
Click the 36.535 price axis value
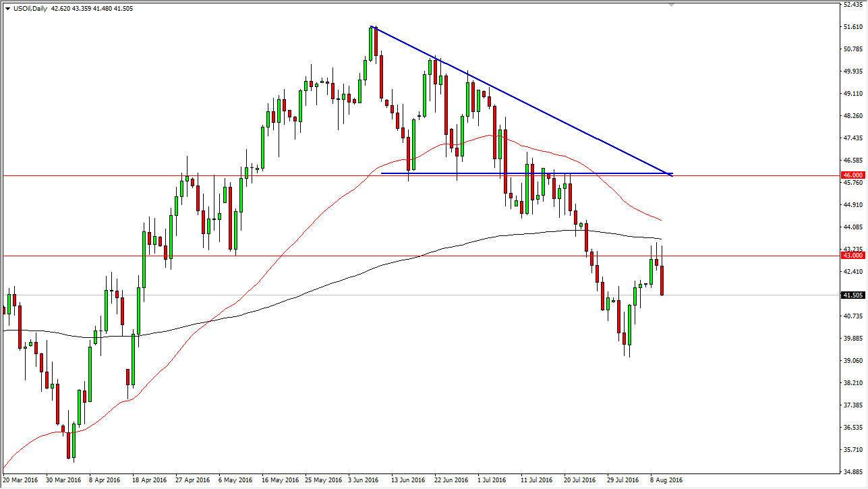[853, 427]
